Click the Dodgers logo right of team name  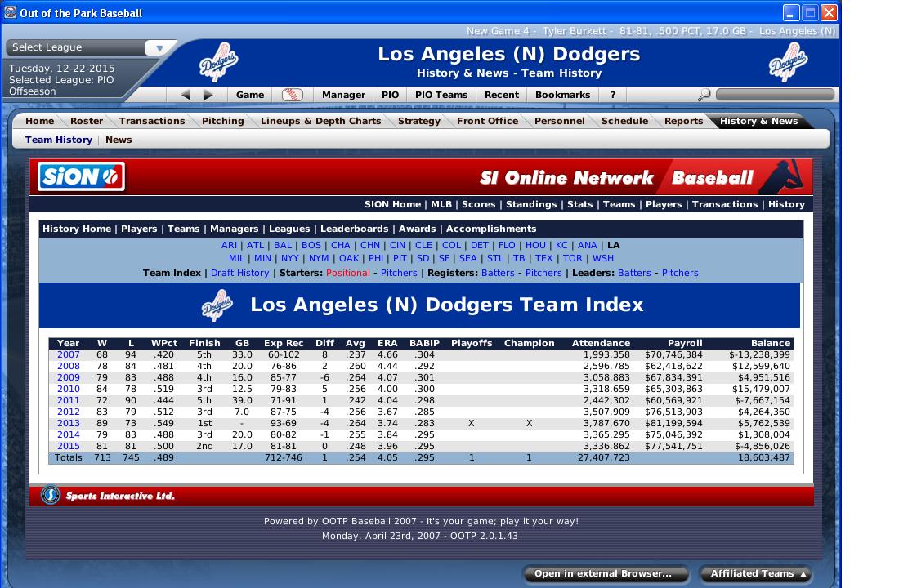click(788, 62)
